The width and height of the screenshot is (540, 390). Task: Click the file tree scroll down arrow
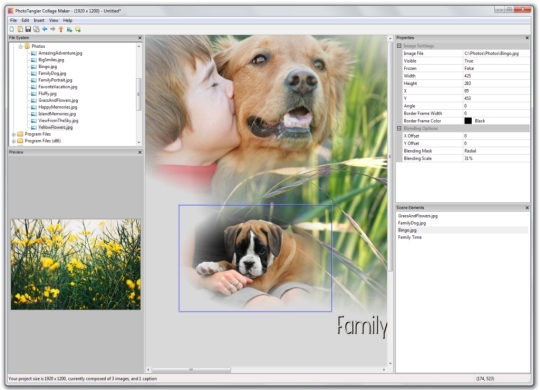tap(139, 142)
